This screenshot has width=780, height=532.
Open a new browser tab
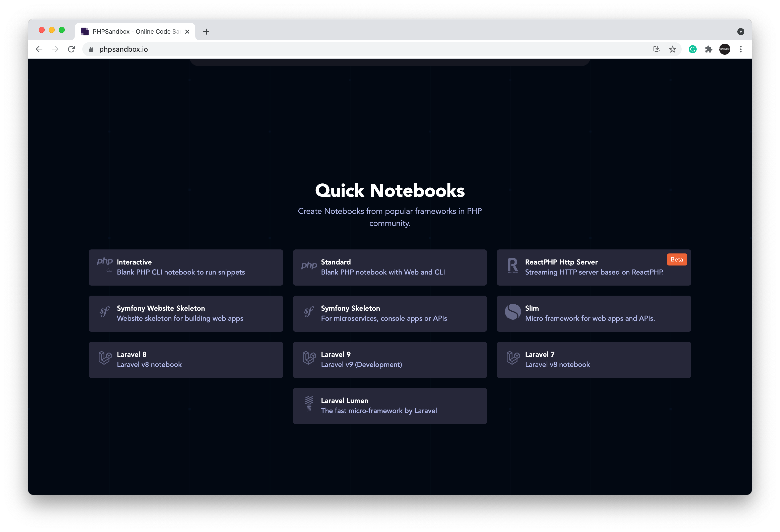[206, 31]
